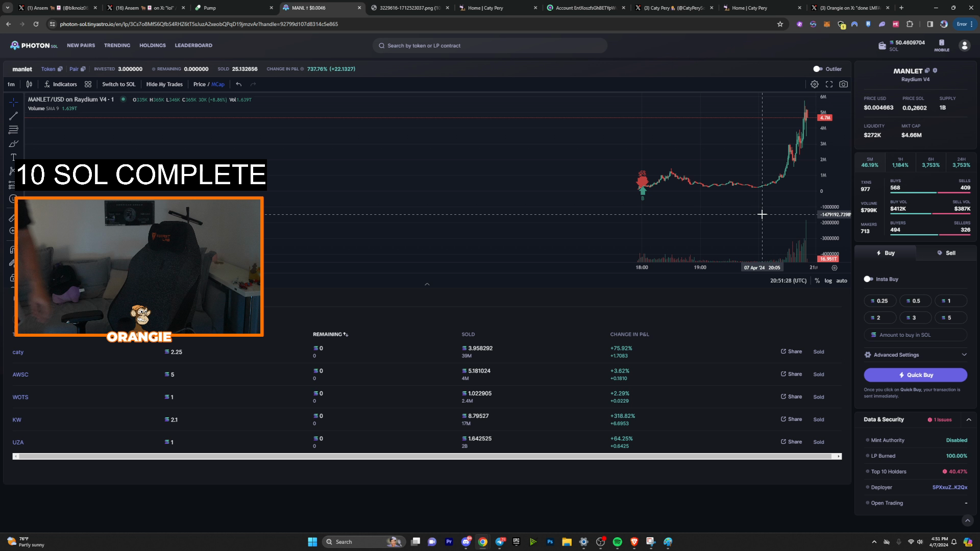This screenshot has width=980, height=551.
Task: Enter fullscreen chart mode icon
Action: click(829, 84)
